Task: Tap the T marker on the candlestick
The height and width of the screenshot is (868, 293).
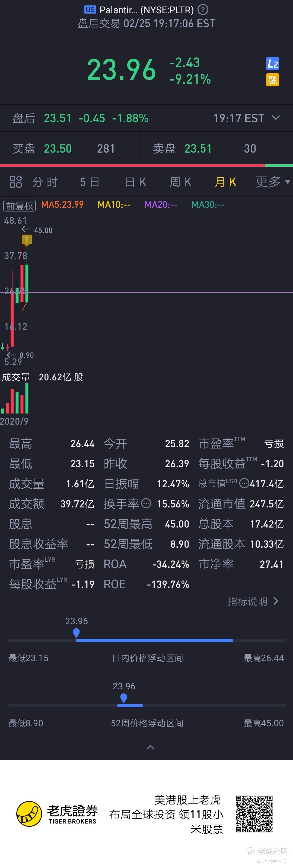Action: (27, 239)
